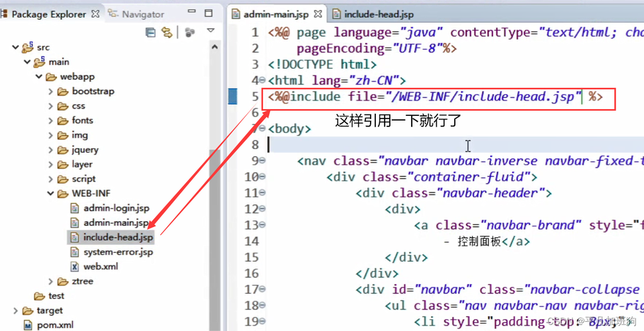The height and width of the screenshot is (331, 644).
Task: Open the Package Explorer View Menu triangle
Action: tap(210, 31)
